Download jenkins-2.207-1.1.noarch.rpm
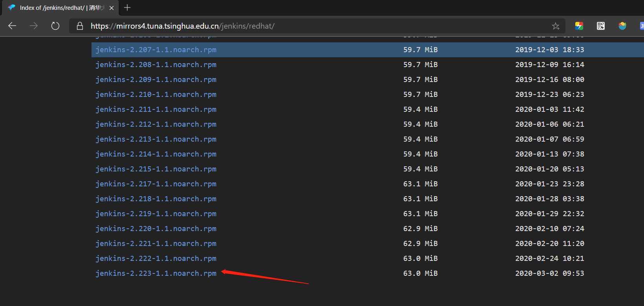 coord(156,50)
